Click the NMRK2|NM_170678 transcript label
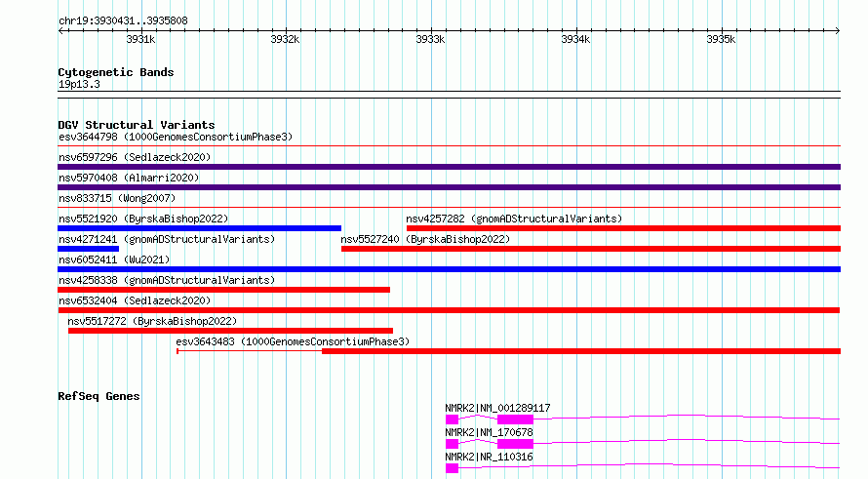The image size is (868, 479). 489,432
